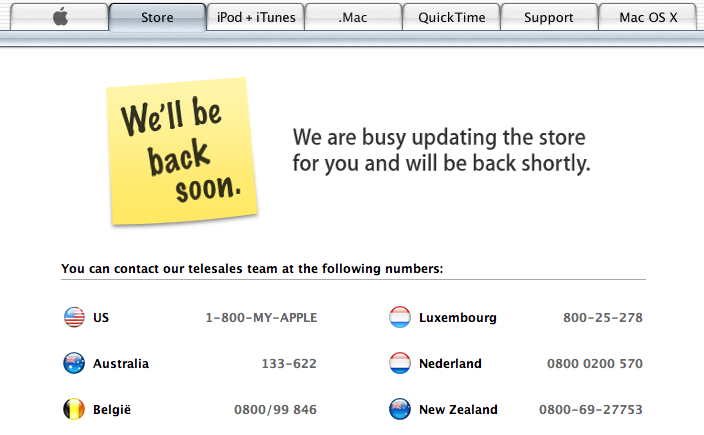This screenshot has width=704, height=435.
Task: Click the Nederland flag icon
Action: pos(400,363)
